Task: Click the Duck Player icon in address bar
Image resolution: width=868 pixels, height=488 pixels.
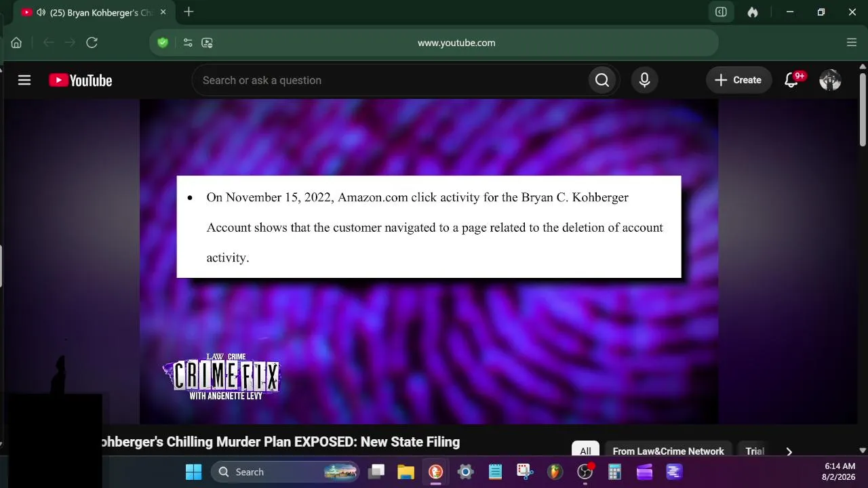Action: 208,43
